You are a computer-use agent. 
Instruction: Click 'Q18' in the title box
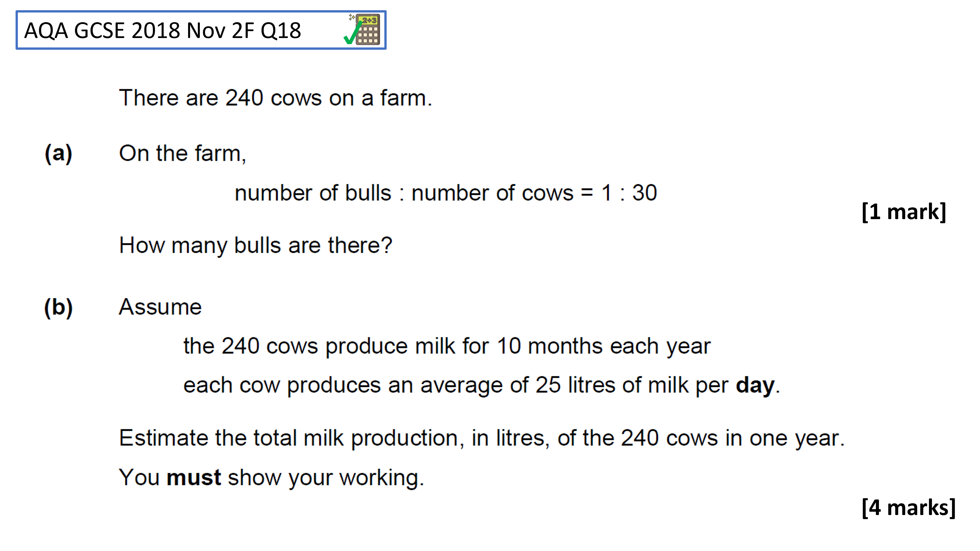click(x=281, y=30)
